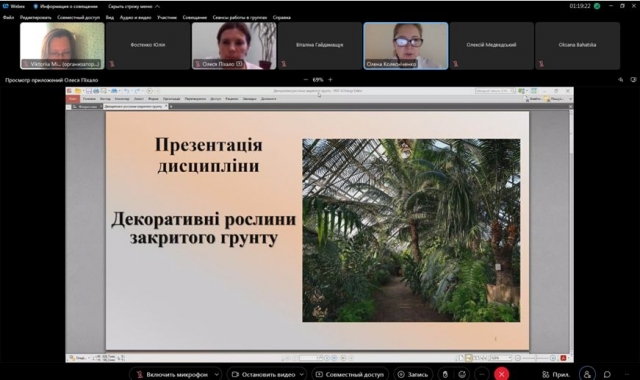The height and width of the screenshot is (380, 640).
Task: Open the Файл menu in Webex
Action: [x=9, y=18]
